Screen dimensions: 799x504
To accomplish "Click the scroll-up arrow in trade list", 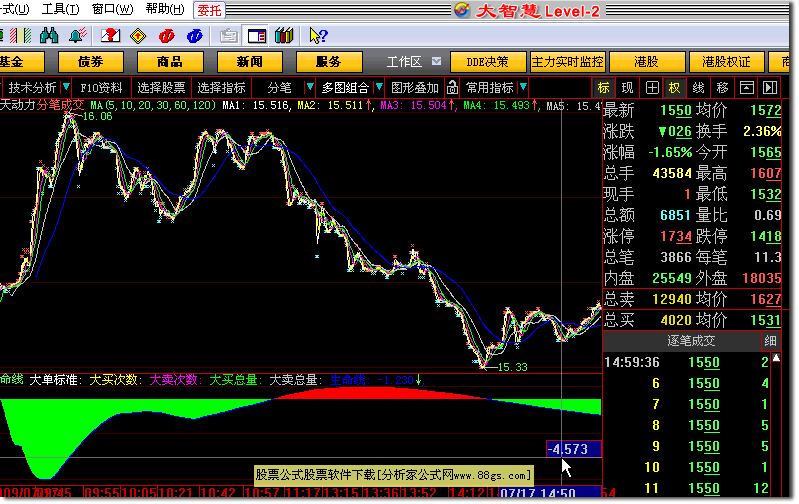I will 776,358.
